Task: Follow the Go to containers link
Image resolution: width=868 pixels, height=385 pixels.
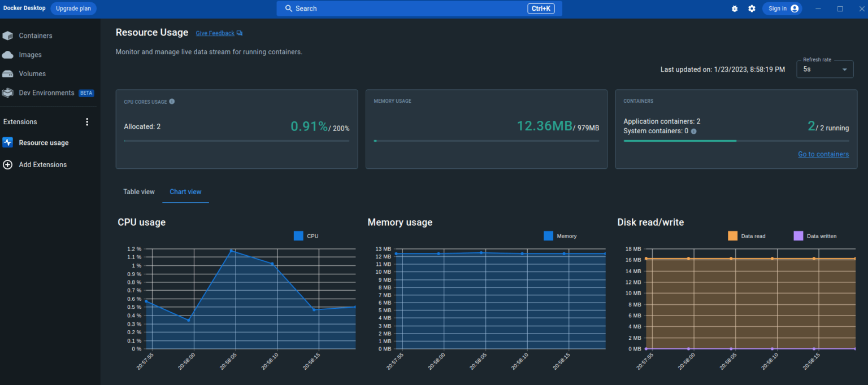Action: coord(823,154)
